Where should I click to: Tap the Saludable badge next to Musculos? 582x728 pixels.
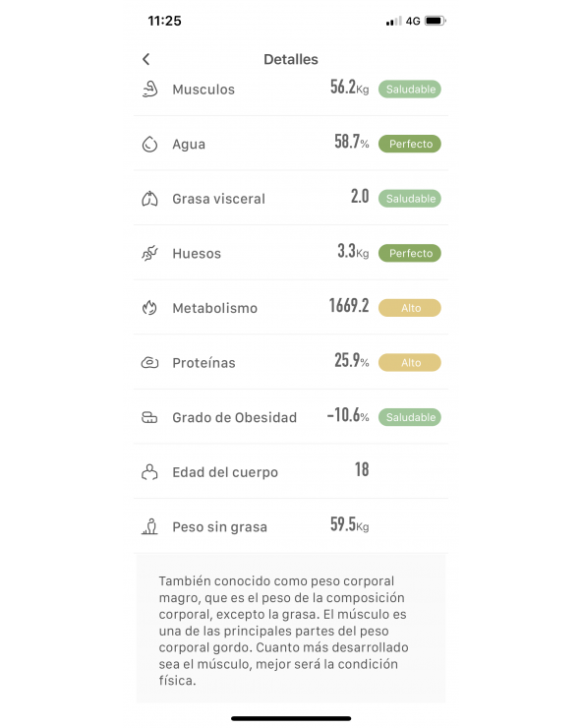(409, 90)
